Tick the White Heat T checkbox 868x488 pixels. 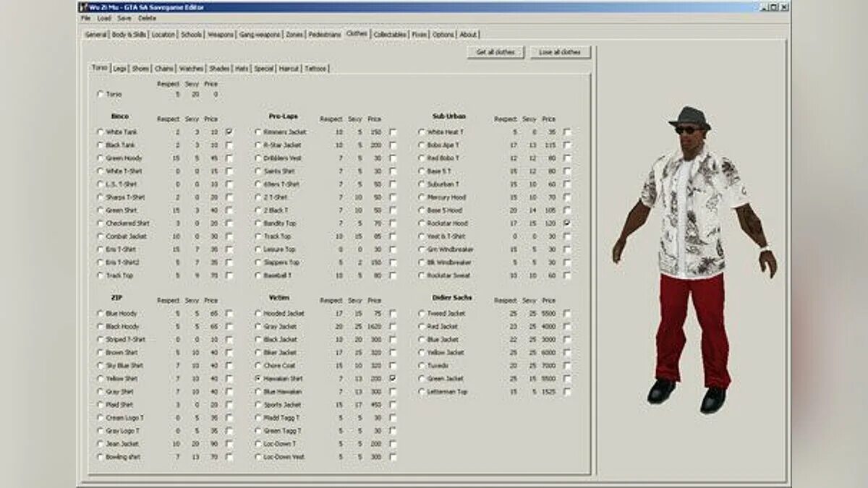coord(567,132)
